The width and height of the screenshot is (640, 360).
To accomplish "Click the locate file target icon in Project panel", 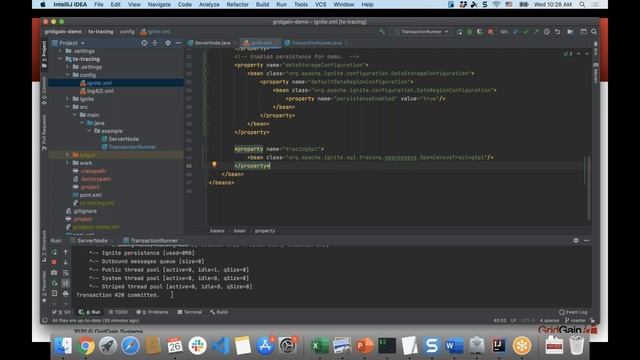I will pyautogui.click(x=144, y=43).
